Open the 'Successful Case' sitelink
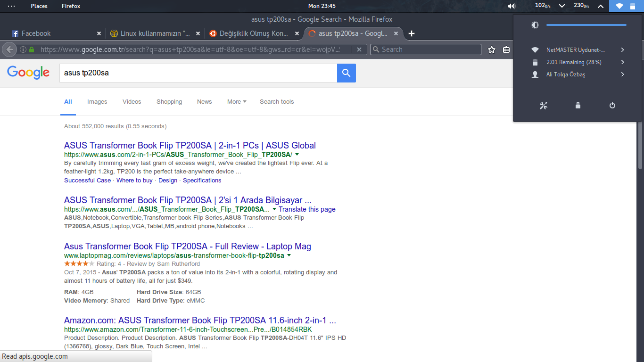This screenshot has width=644, height=362. pos(88,181)
